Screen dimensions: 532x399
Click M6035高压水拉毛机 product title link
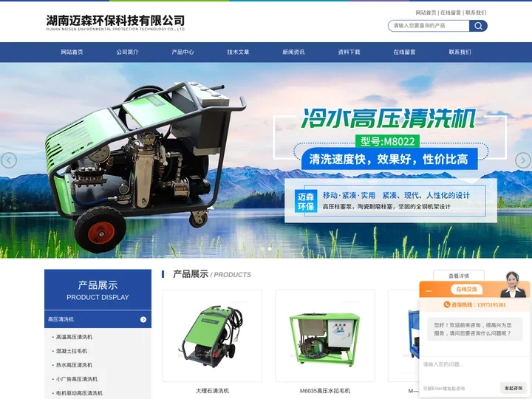[325, 391]
